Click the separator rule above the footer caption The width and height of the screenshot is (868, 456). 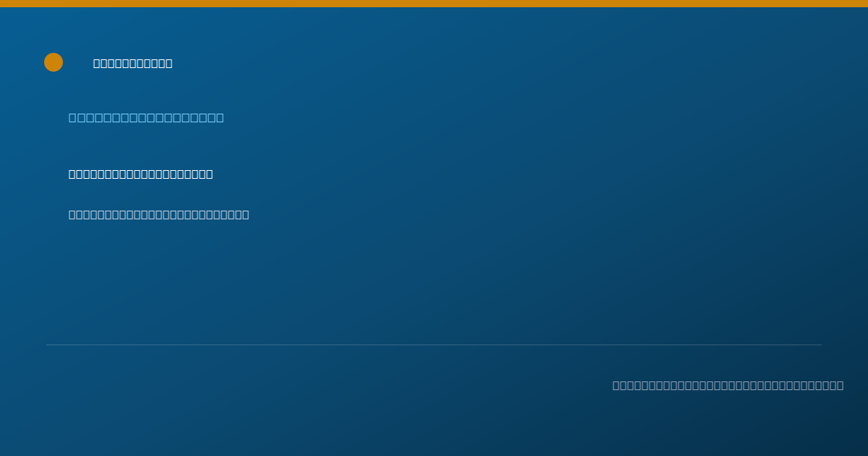(x=434, y=345)
